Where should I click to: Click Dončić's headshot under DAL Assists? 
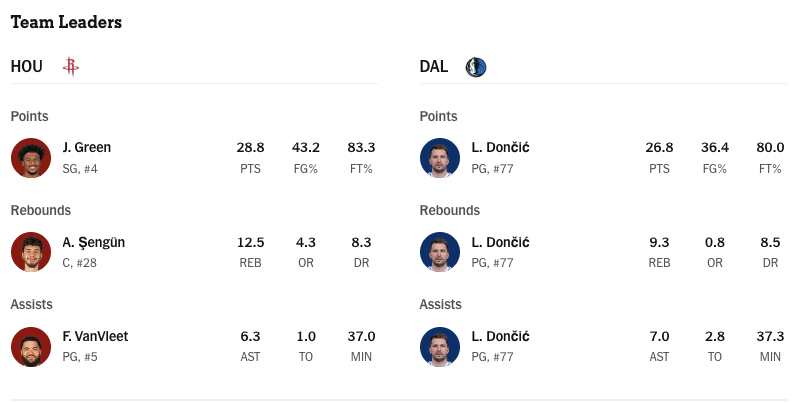click(x=439, y=346)
